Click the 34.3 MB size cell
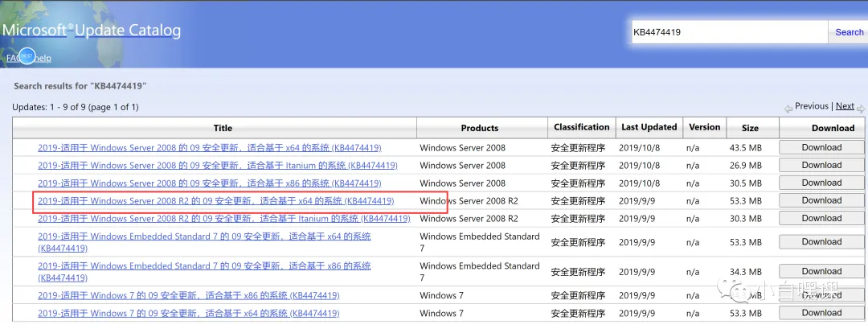Screen dimensions: 868x329 (746, 272)
